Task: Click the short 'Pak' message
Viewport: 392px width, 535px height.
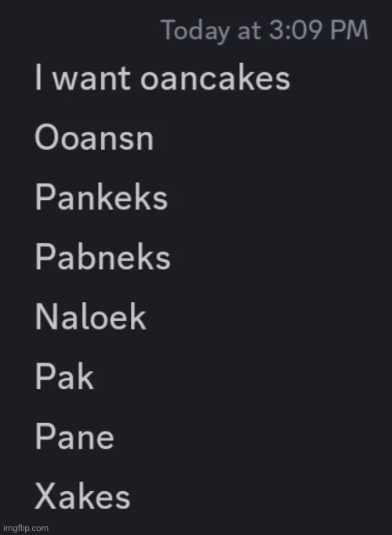Action: tap(64, 377)
